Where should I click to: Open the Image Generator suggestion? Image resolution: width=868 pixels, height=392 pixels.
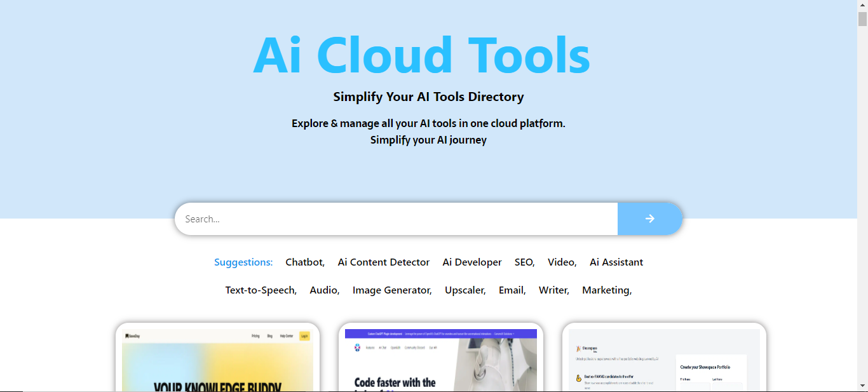392,290
